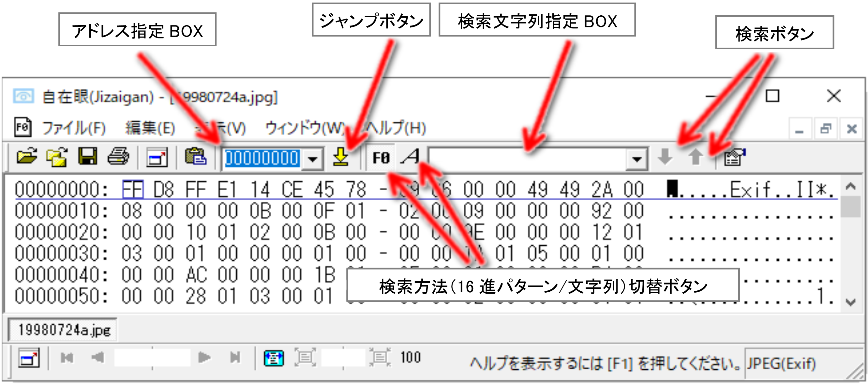Click the clipboard paste icon
Viewport: 868px width, 385px height.
[x=196, y=157]
